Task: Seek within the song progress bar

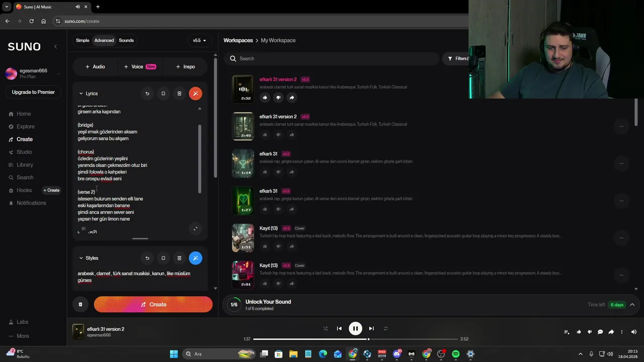Action: point(356,339)
